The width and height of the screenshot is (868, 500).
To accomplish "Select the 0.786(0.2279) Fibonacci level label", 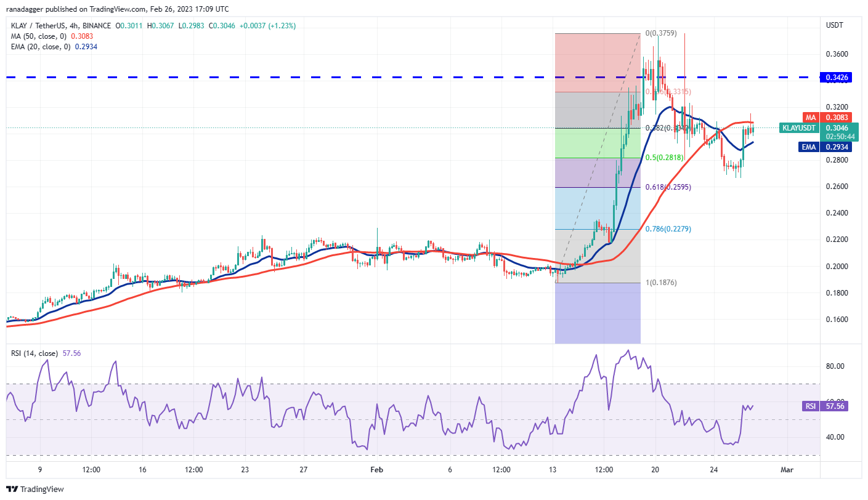I will pyautogui.click(x=668, y=228).
